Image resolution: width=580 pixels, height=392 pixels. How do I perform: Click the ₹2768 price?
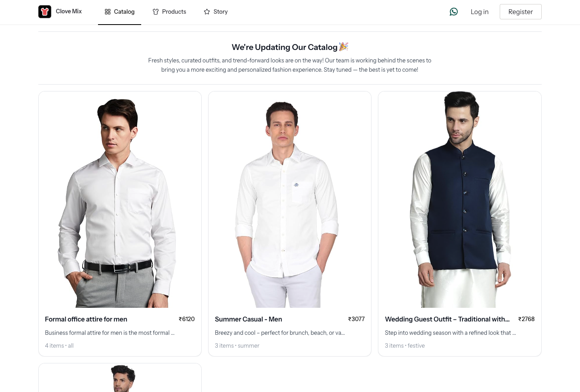[526, 319]
